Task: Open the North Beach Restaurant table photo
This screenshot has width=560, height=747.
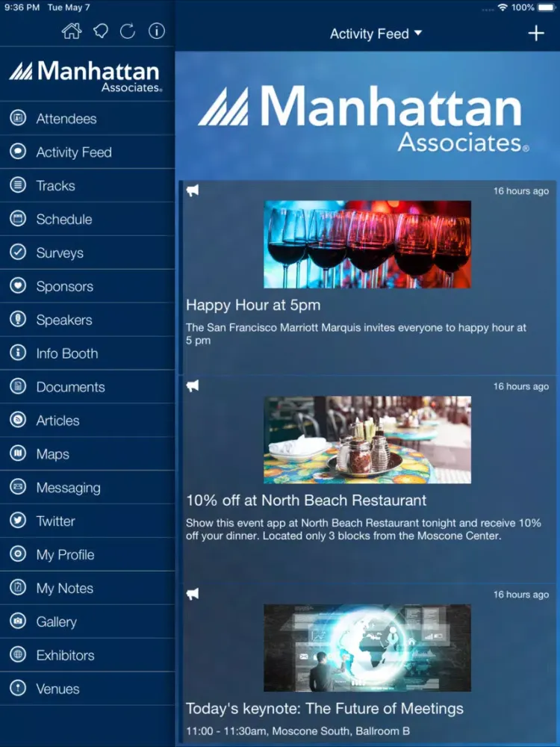Action: pos(367,440)
